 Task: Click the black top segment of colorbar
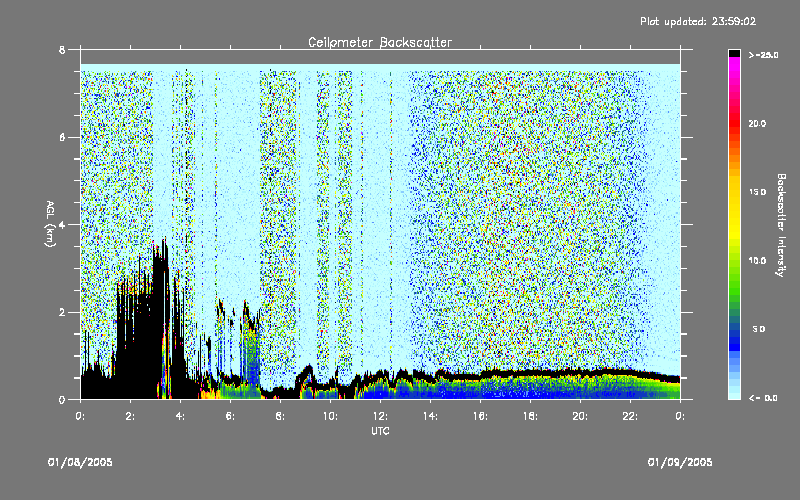pyautogui.click(x=734, y=53)
